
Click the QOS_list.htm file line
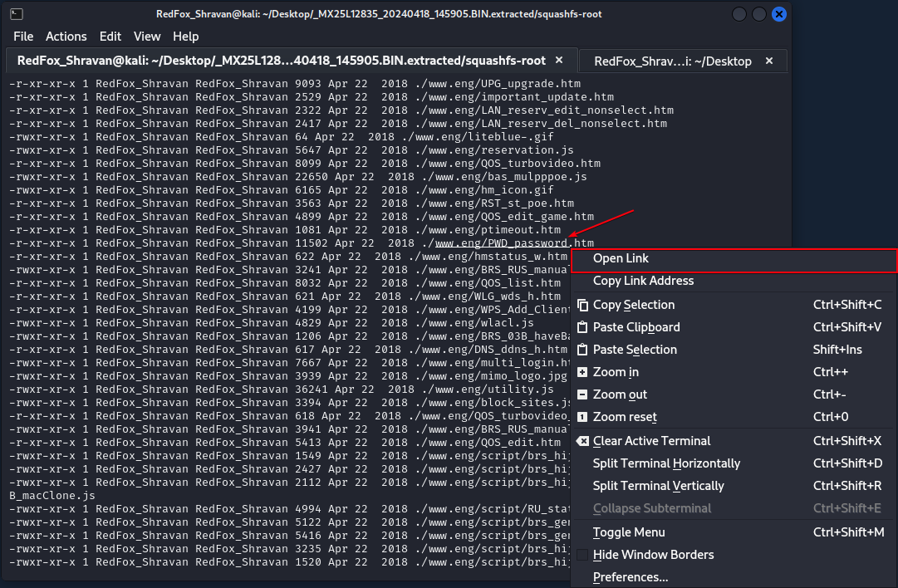[x=285, y=283]
